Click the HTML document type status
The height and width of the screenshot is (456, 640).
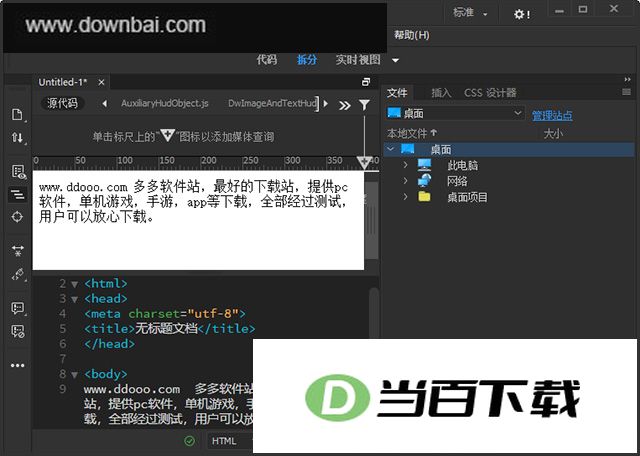pyautogui.click(x=224, y=441)
